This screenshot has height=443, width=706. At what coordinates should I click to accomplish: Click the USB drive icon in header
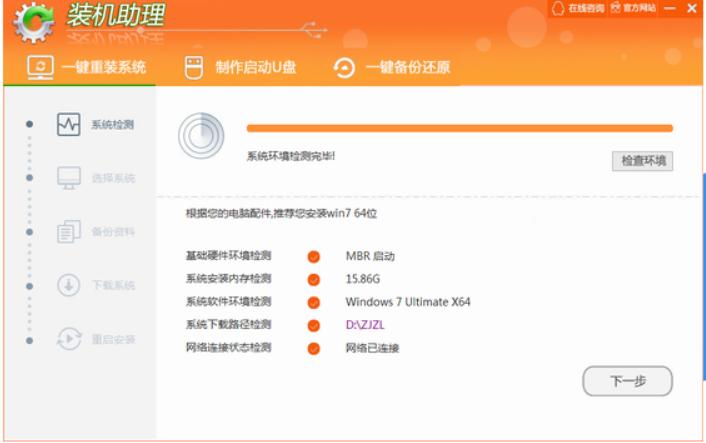coord(194,68)
